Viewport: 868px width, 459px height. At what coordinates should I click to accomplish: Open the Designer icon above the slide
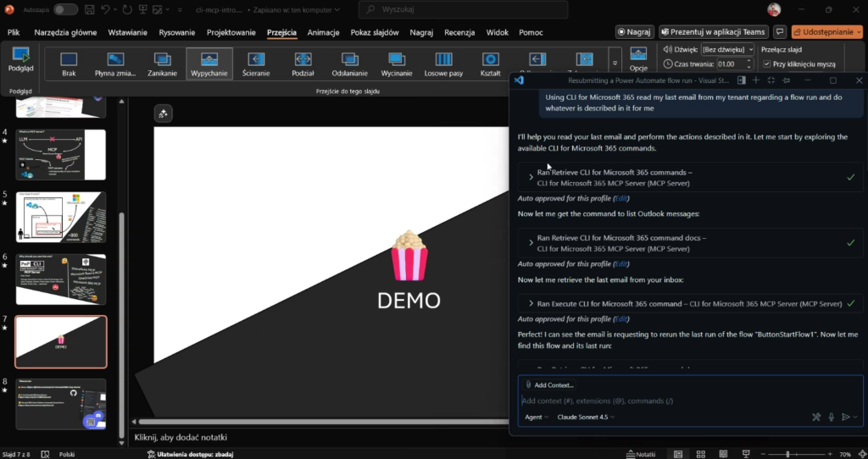coord(165,114)
